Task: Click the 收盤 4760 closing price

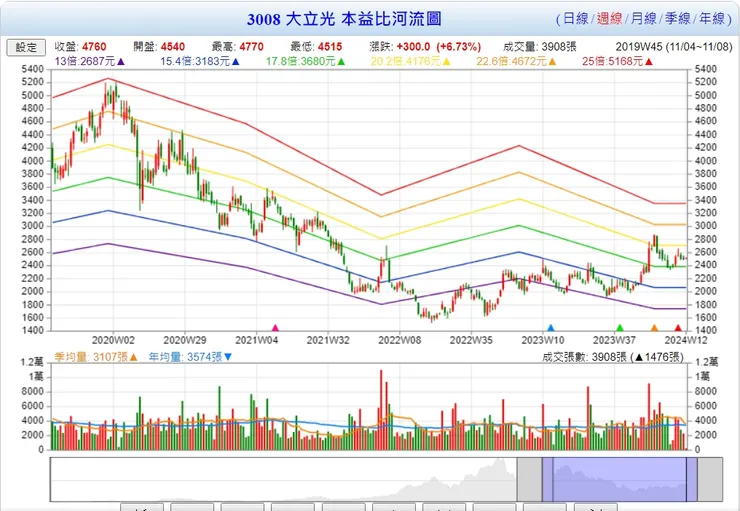Action: tap(80, 47)
